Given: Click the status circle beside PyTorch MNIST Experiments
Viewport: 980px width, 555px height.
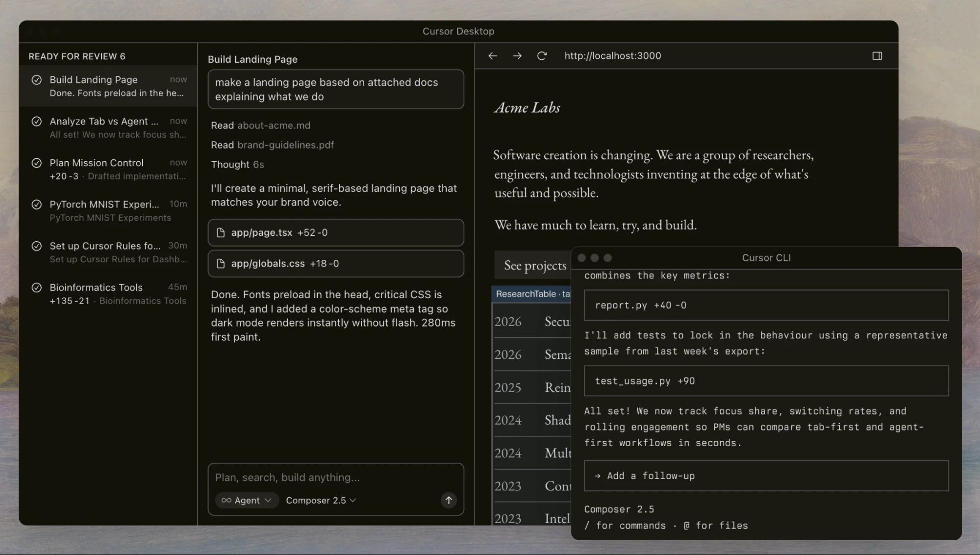Looking at the screenshot, I should (x=36, y=204).
